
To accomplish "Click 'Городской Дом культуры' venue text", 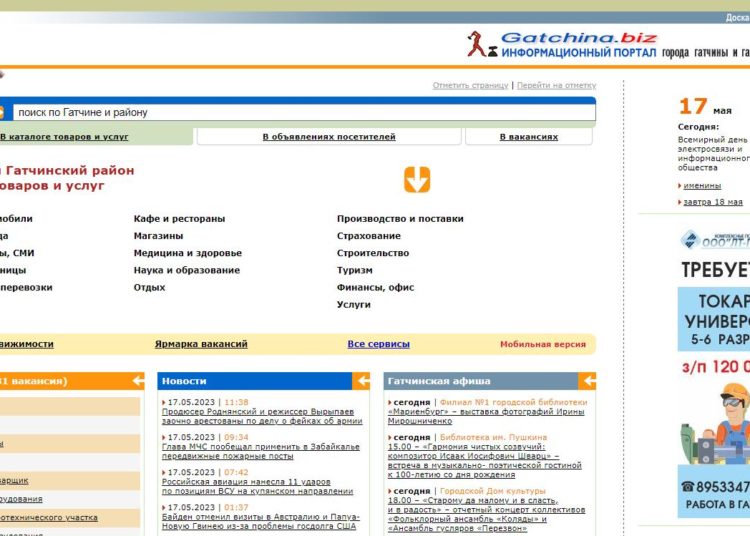I will pyautogui.click(x=493, y=491).
